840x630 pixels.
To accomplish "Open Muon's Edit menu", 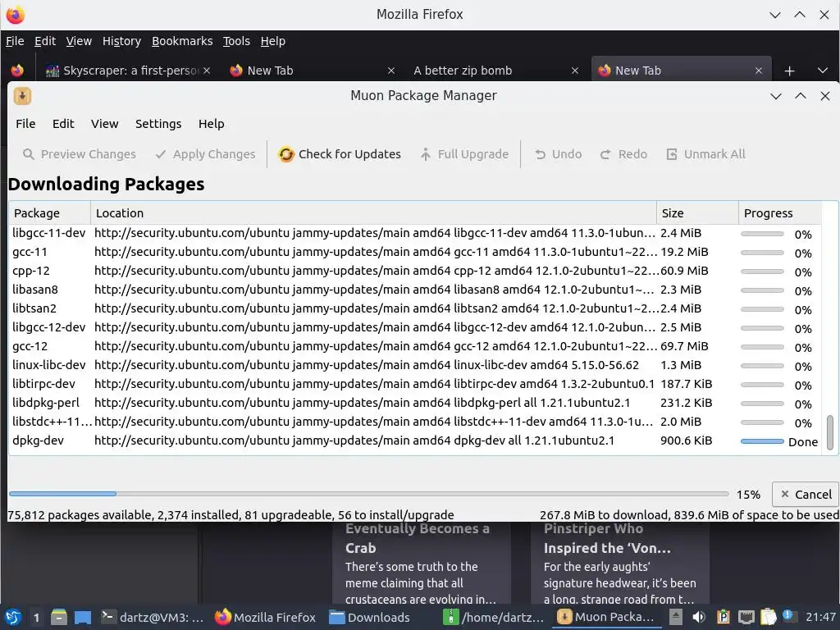I will tap(63, 124).
